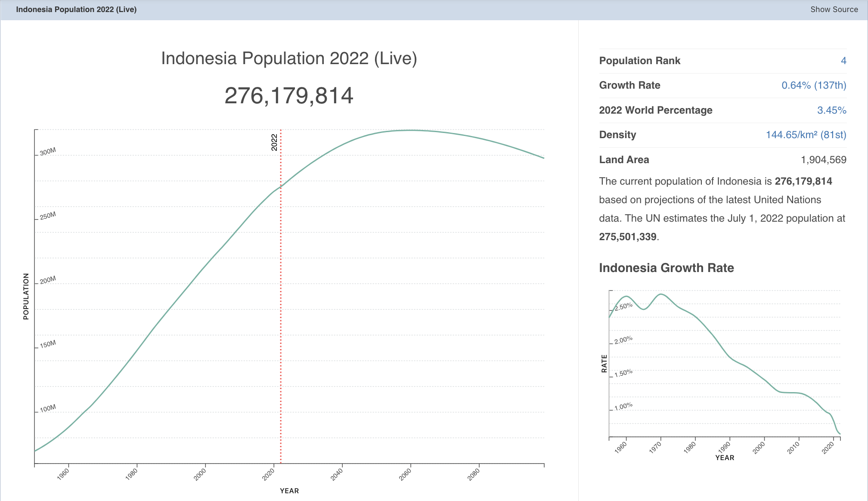Viewport: 868px width, 501px height.
Task: Click the 0.64% (137th) growth rate link
Action: click(813, 85)
